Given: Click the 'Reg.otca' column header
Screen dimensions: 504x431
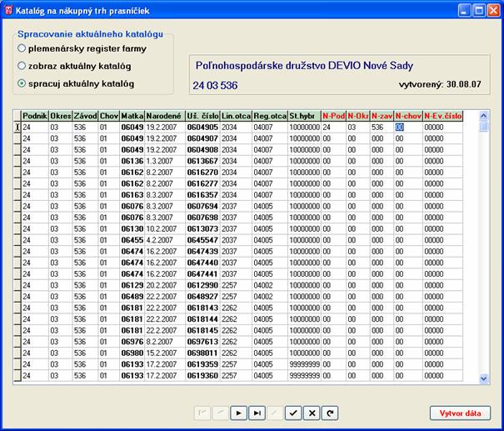Looking at the screenshot, I should coord(270,116).
